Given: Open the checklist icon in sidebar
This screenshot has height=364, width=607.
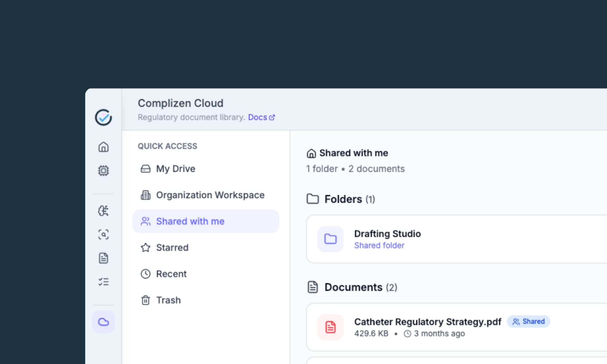Looking at the screenshot, I should (103, 282).
